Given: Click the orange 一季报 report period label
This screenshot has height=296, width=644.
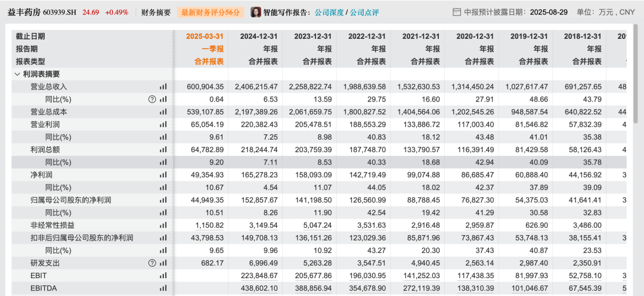Looking at the screenshot, I should [x=213, y=49].
